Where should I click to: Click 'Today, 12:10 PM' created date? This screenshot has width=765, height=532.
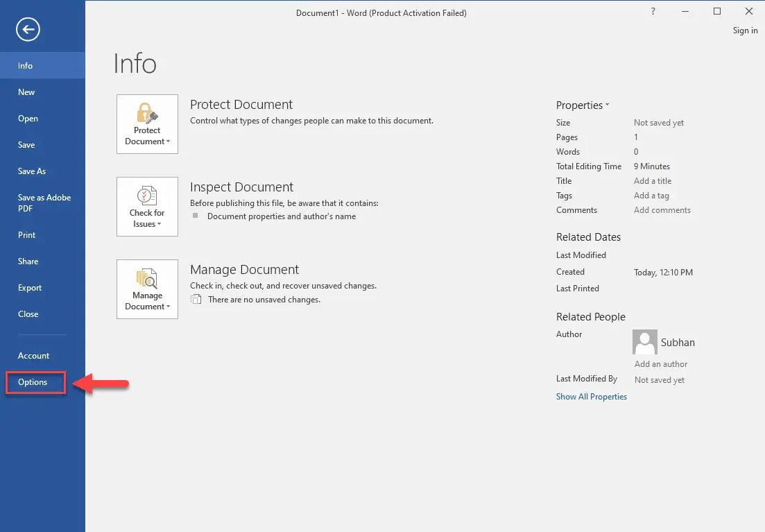click(663, 273)
